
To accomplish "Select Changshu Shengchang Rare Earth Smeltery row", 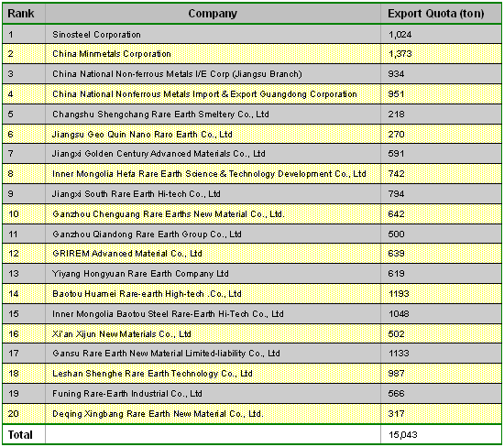I will [252, 114].
